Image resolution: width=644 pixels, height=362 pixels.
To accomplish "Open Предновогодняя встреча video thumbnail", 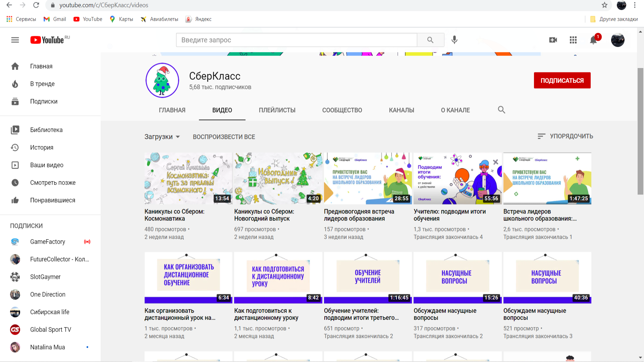I will 368,178.
